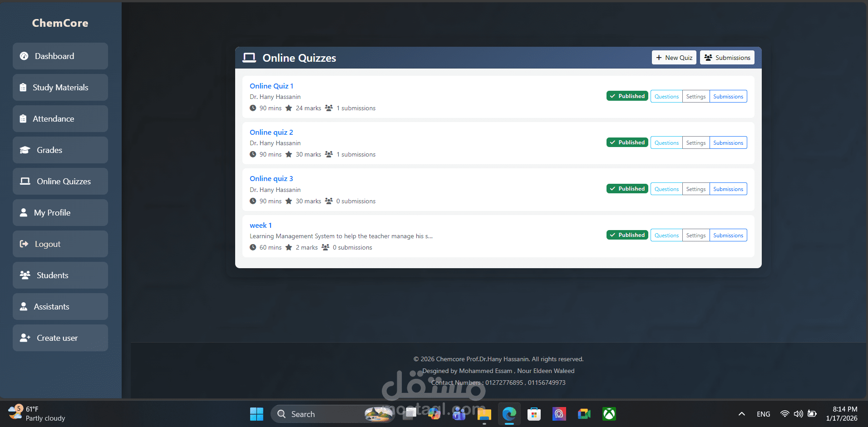Click the clock icon beside 60 mins

pos(253,247)
